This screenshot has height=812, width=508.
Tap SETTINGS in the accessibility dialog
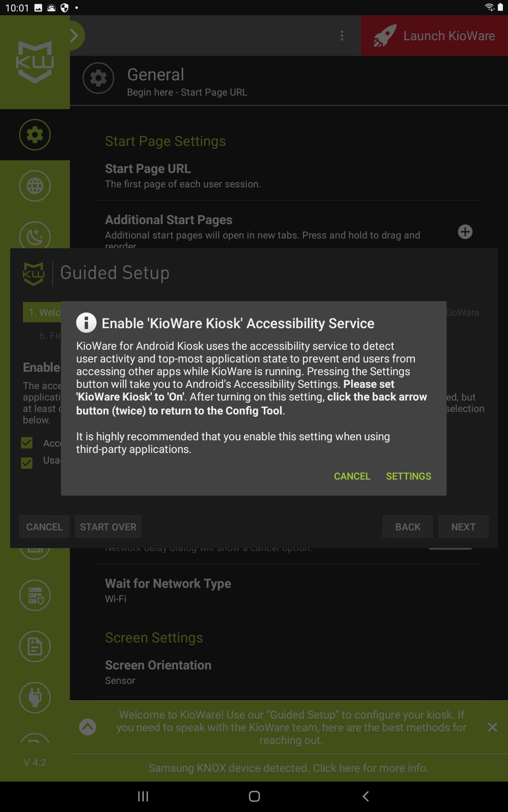(409, 476)
